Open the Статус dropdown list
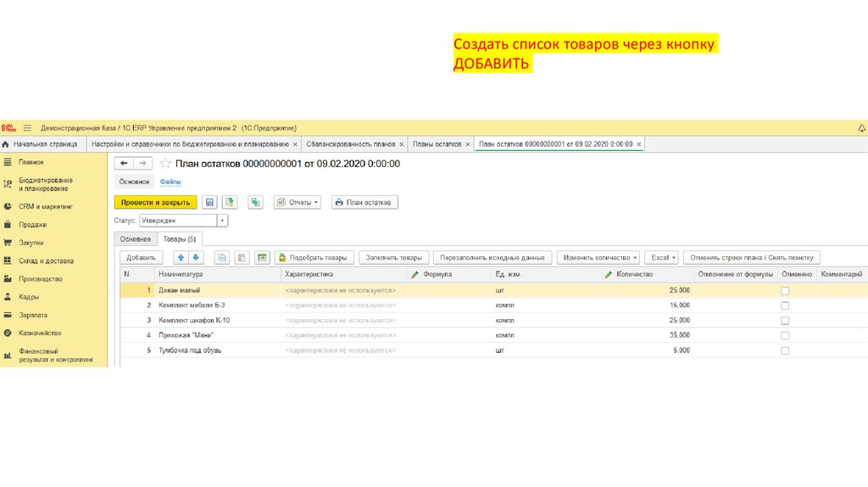 [x=222, y=221]
